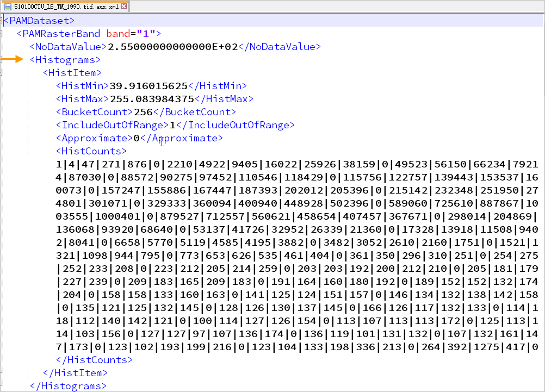Click the save-state disk icon on the file tab
545x392 pixels.
coord(8,7)
